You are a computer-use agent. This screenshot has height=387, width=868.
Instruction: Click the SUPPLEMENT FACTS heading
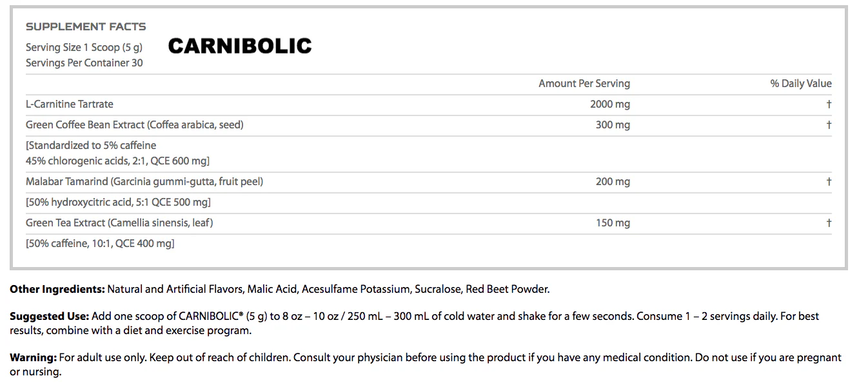[x=86, y=26]
